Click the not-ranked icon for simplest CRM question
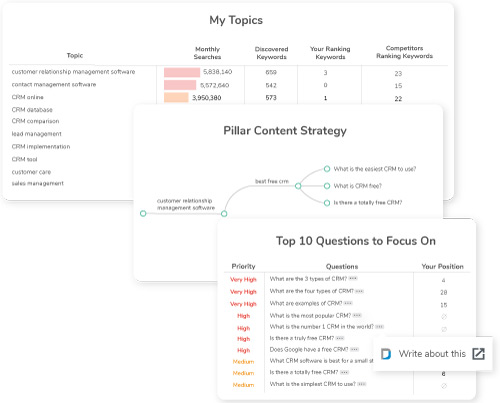 (444, 386)
